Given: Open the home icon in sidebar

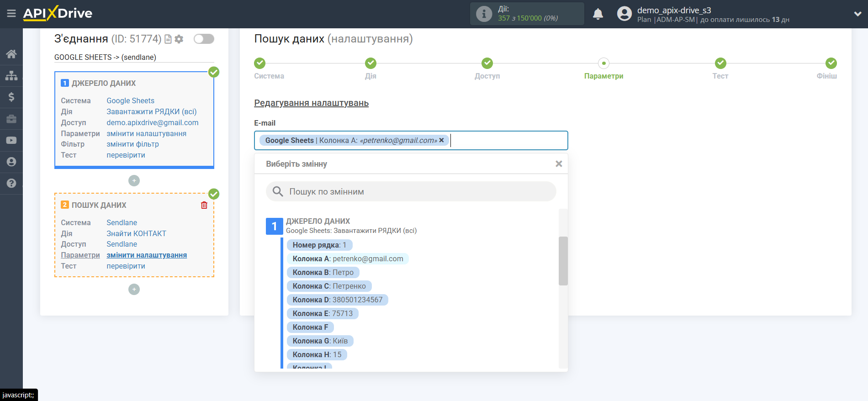Looking at the screenshot, I should click(x=11, y=54).
